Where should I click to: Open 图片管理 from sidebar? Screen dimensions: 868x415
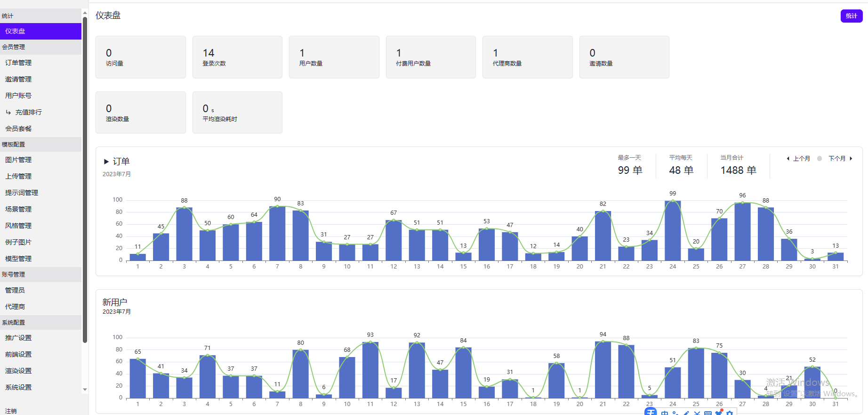click(x=18, y=160)
